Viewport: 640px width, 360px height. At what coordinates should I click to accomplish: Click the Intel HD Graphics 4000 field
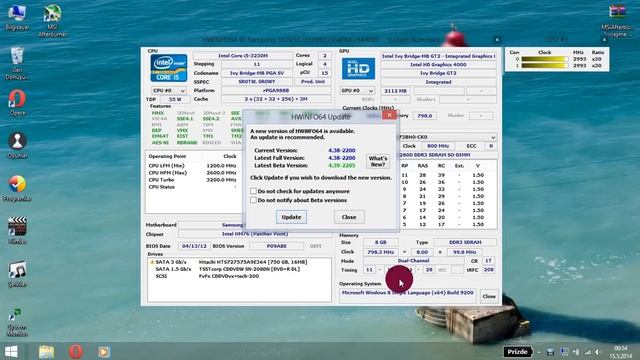438,64
